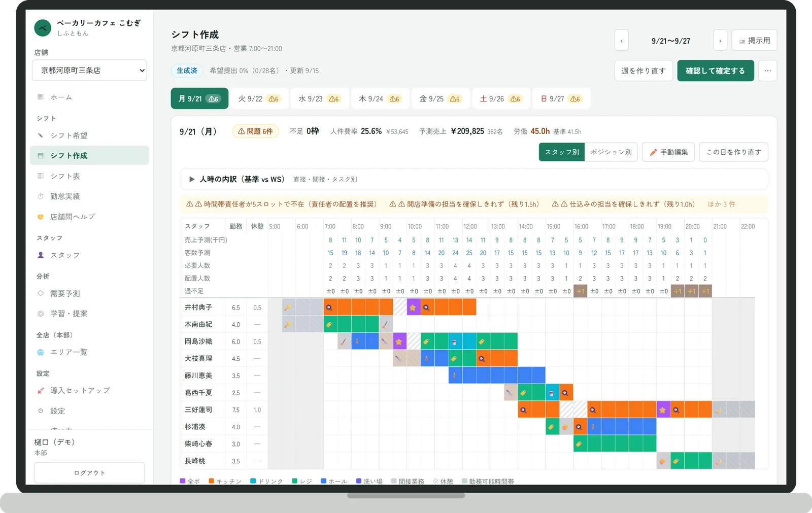Select the 水 9/23 day tab
Image resolution: width=812 pixels, height=513 pixels.
pos(320,98)
